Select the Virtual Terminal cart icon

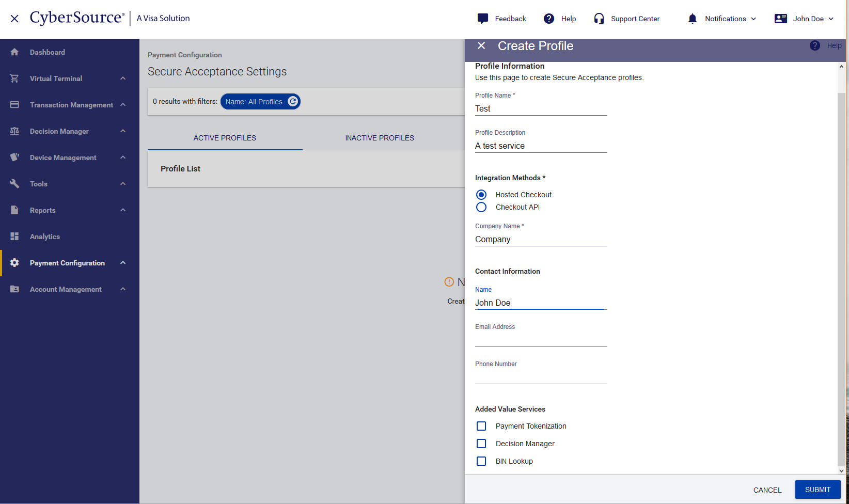[x=14, y=78]
